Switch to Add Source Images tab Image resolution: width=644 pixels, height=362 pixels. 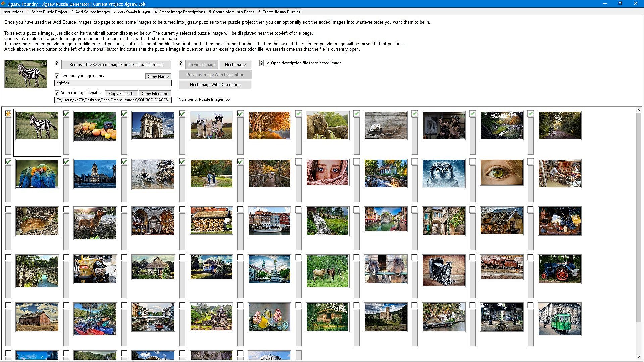coord(90,12)
